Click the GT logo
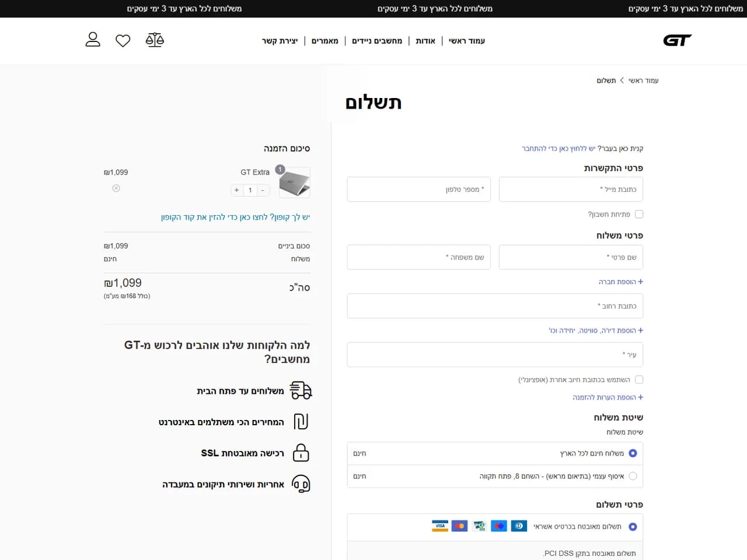 pyautogui.click(x=677, y=40)
